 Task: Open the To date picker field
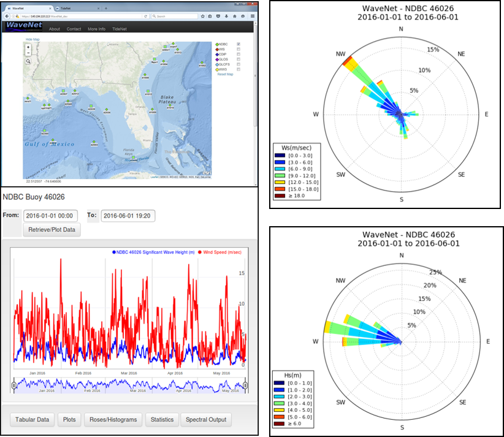click(128, 216)
